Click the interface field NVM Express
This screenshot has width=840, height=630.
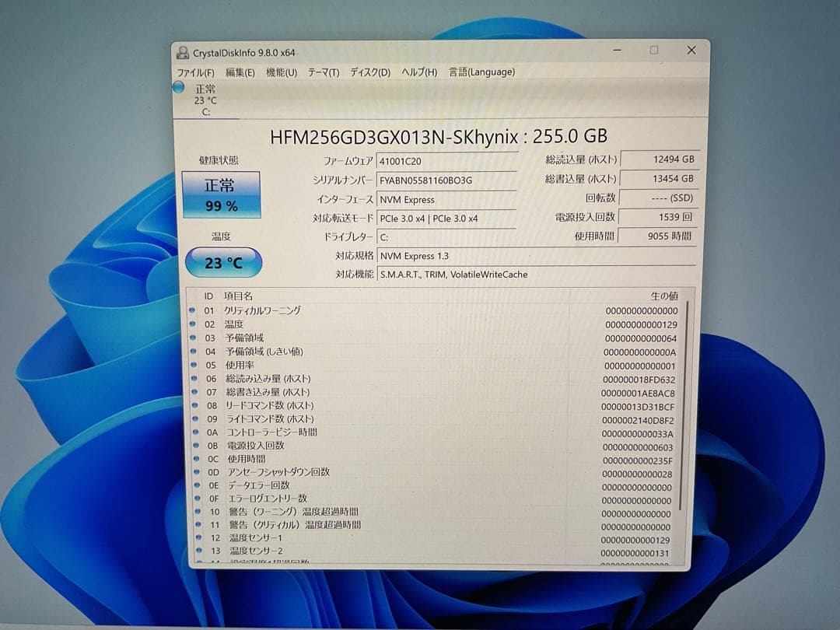click(446, 199)
